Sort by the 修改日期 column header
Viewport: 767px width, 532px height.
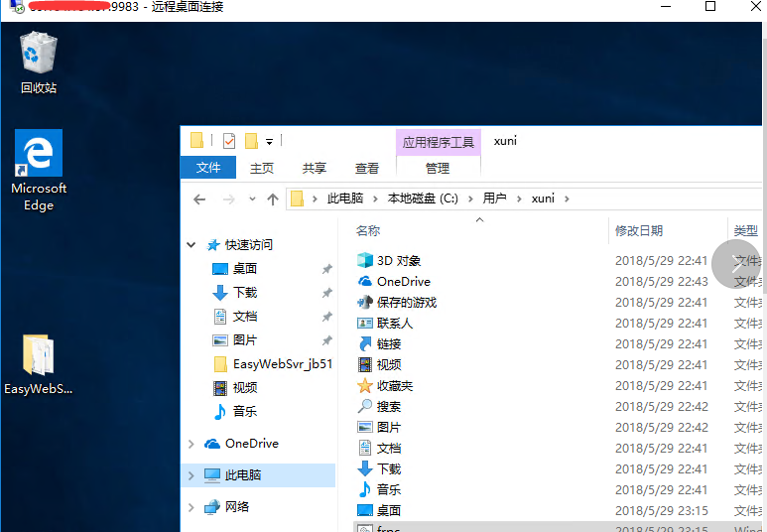click(x=639, y=230)
